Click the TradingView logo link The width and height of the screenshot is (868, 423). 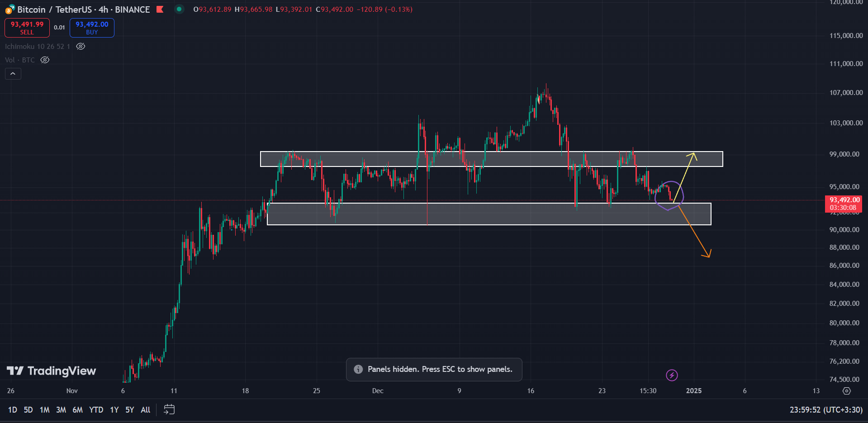52,371
